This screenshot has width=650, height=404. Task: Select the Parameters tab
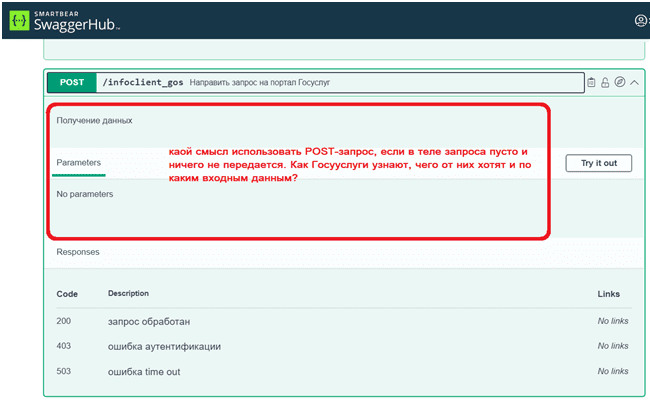[79, 163]
